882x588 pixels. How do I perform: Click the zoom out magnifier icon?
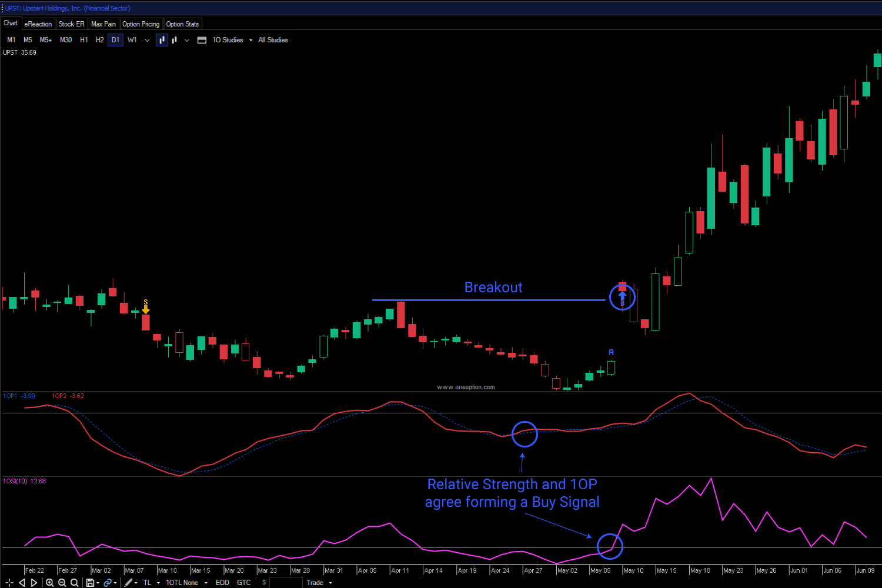(x=62, y=582)
